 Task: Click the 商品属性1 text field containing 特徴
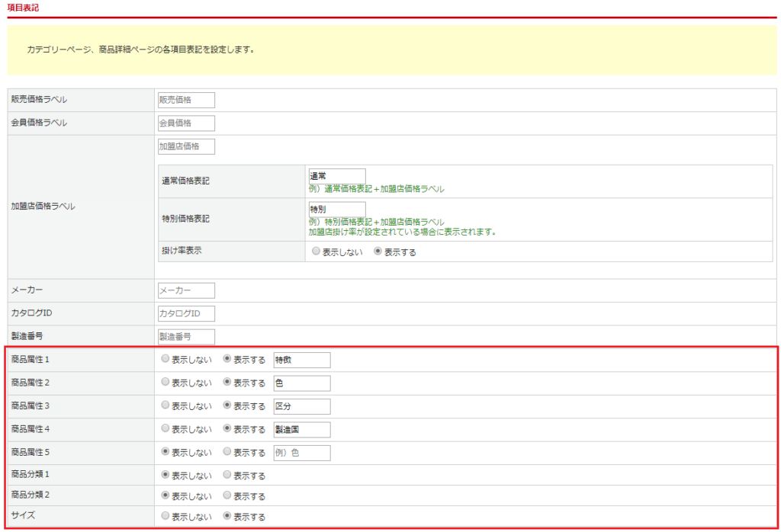(x=301, y=360)
